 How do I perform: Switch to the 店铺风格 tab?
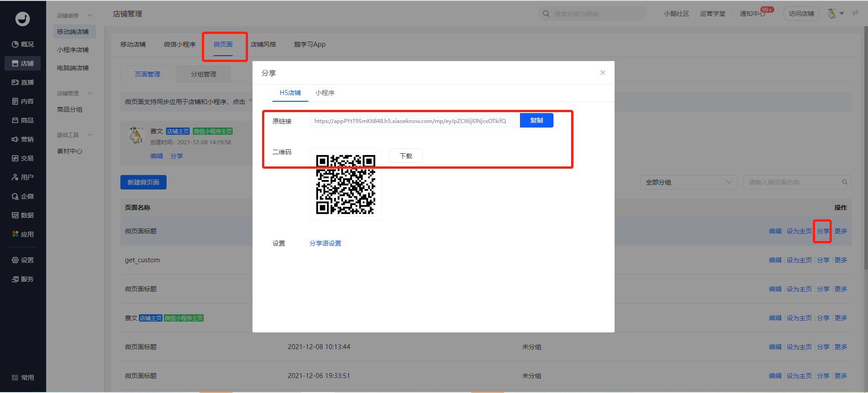point(263,44)
